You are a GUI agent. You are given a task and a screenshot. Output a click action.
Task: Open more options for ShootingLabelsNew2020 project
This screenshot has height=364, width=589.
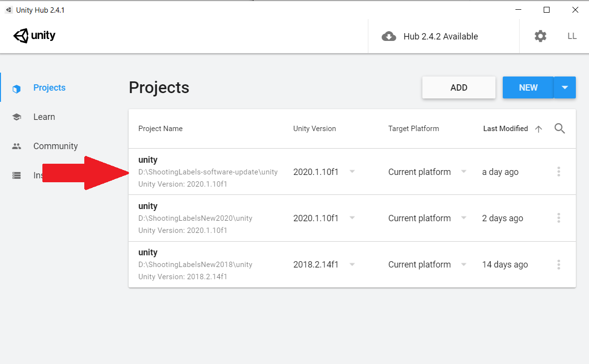[558, 218]
